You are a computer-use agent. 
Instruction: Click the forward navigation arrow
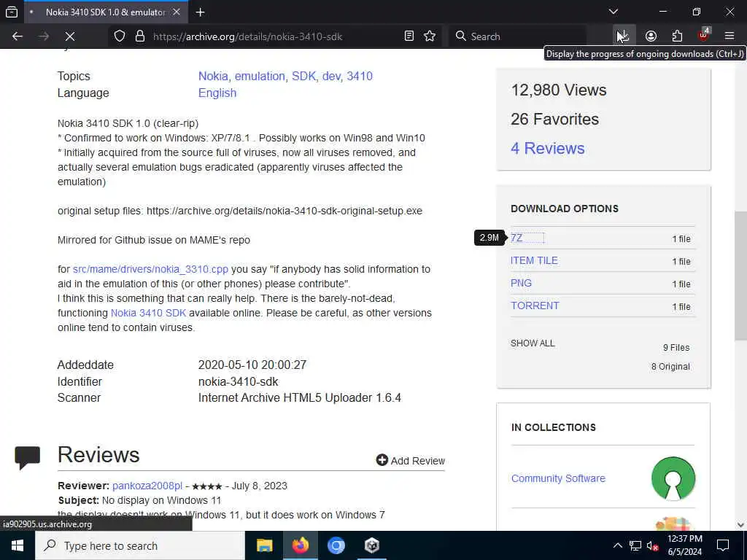[44, 36]
